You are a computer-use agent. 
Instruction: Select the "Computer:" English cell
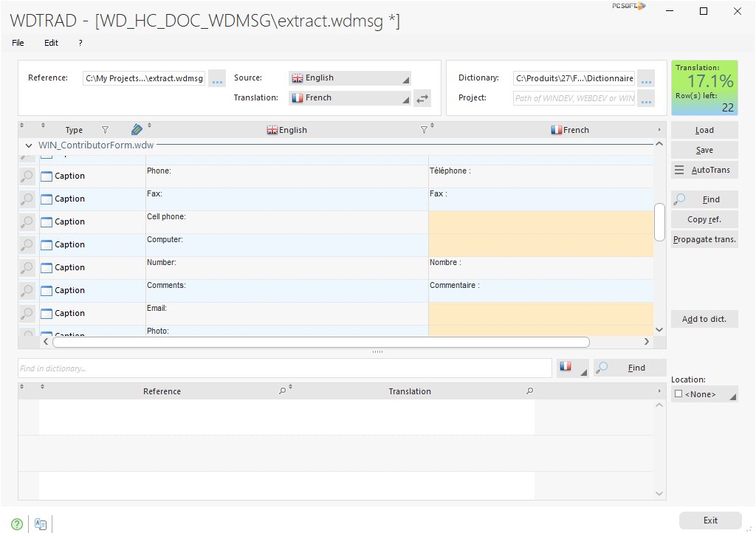(x=287, y=245)
